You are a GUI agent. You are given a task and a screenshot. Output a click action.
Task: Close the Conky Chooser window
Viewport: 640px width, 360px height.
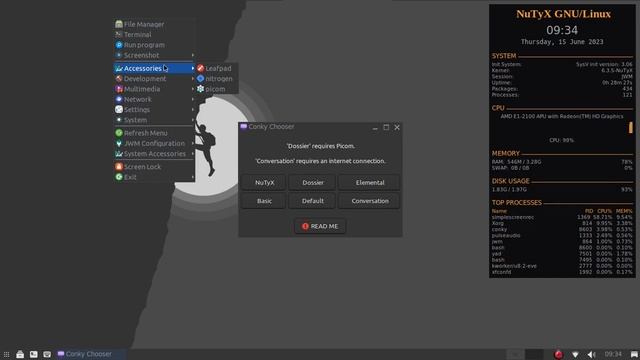point(397,127)
